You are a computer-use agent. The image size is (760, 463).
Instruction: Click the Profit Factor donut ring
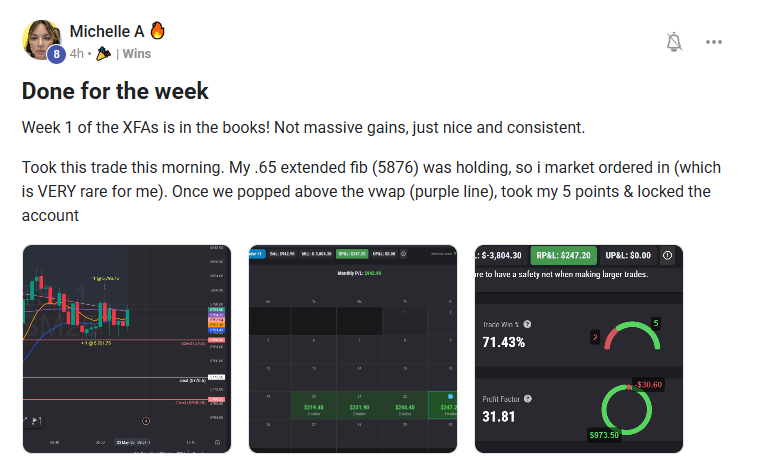pos(627,410)
